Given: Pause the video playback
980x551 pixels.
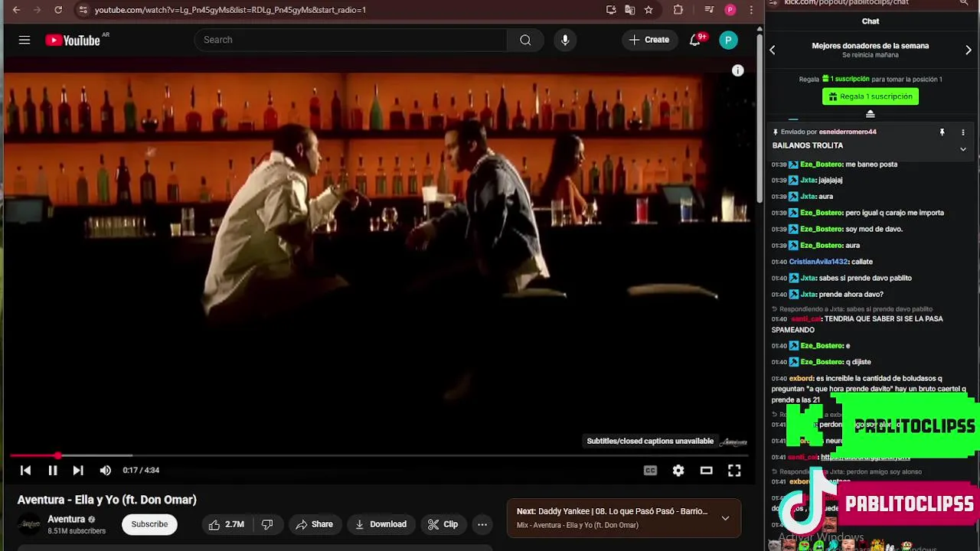Looking at the screenshot, I should click(53, 471).
